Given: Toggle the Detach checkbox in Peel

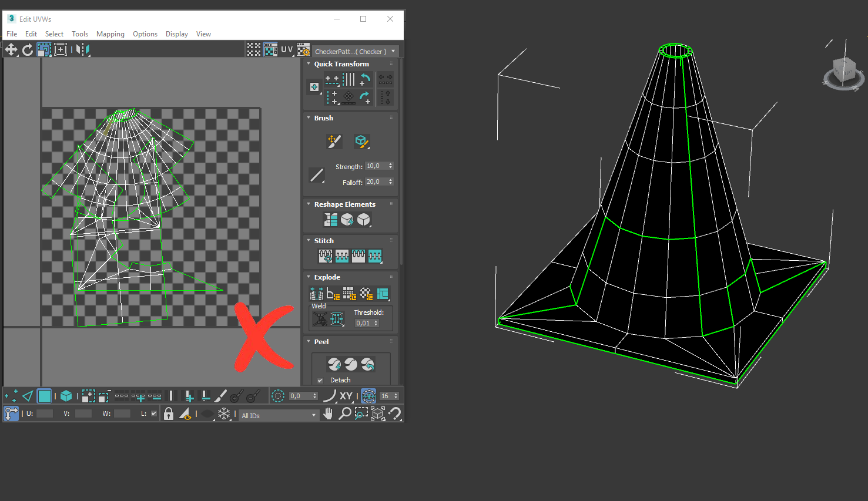Looking at the screenshot, I should point(320,381).
